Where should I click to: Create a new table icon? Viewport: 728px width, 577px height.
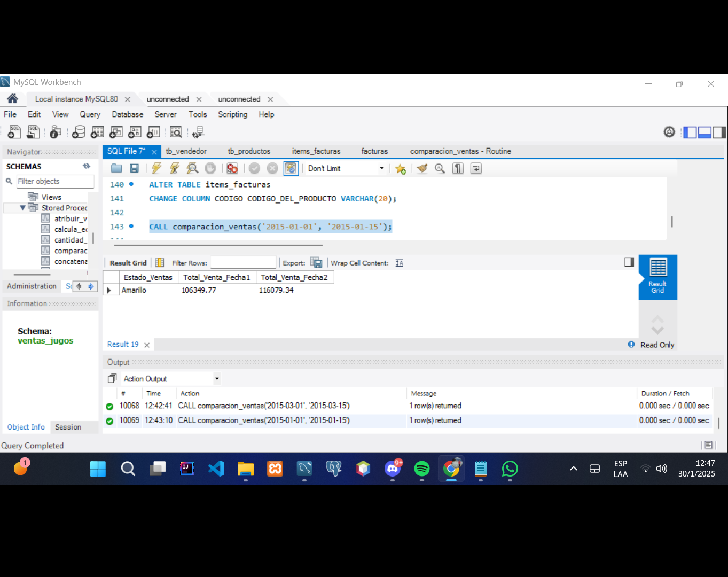(97, 131)
